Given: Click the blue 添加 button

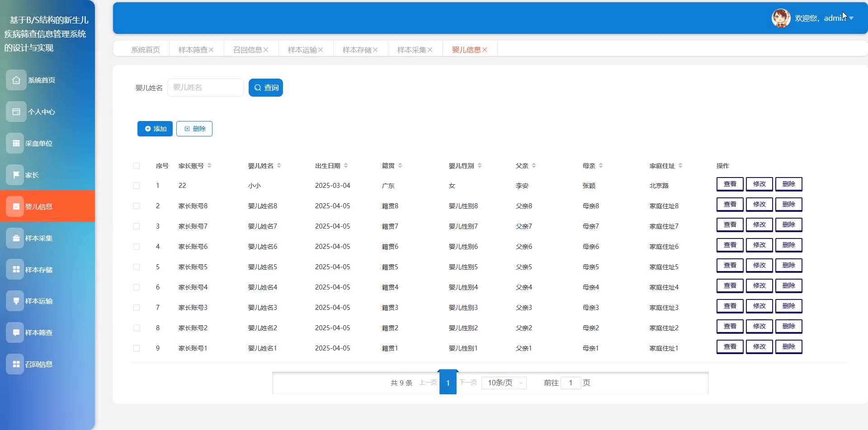Looking at the screenshot, I should 155,129.
